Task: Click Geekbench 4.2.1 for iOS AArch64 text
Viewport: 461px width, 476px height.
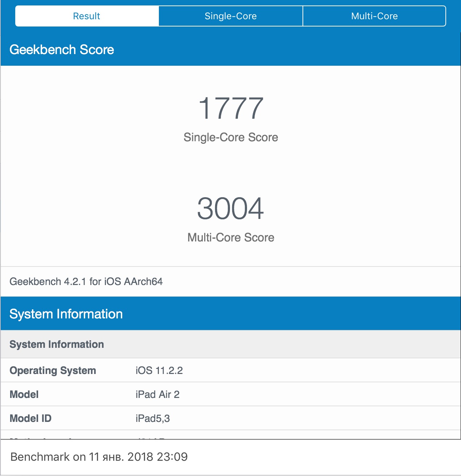Action: point(86,282)
